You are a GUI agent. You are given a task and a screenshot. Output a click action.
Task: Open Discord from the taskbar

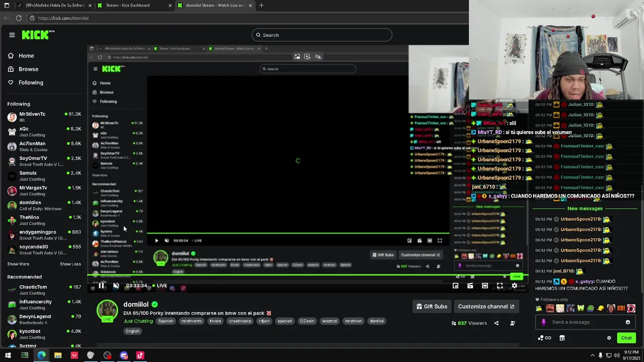(x=124, y=355)
